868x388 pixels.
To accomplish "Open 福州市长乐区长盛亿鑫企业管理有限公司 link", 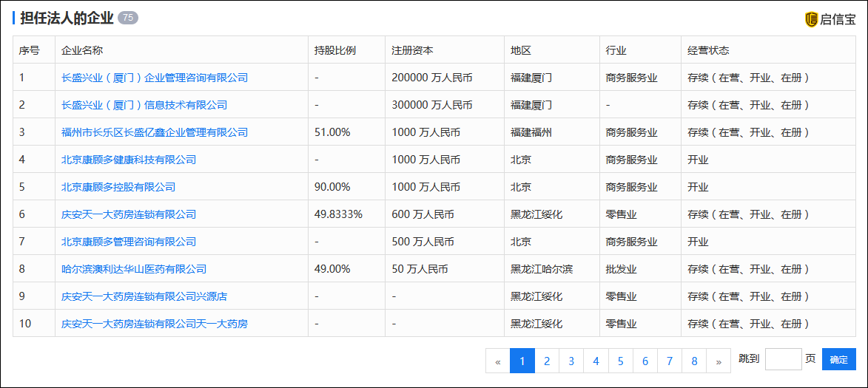I will point(155,132).
